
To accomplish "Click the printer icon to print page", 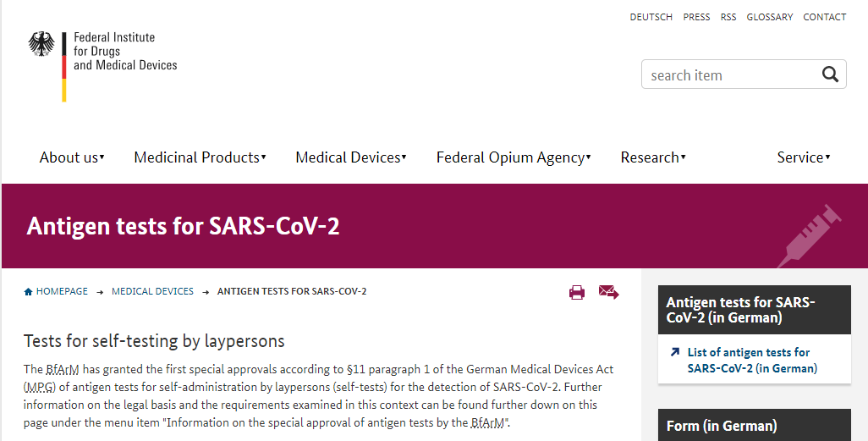I will coord(577,292).
